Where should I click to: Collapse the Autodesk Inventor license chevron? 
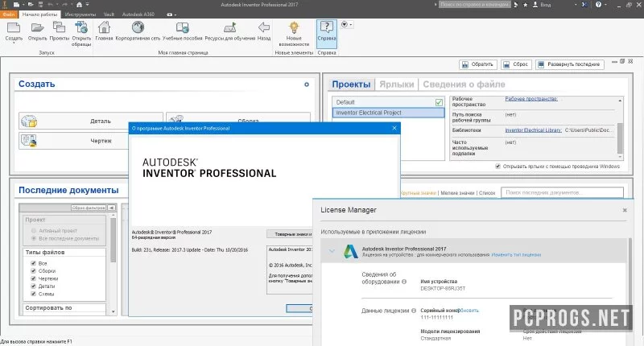pos(332,251)
